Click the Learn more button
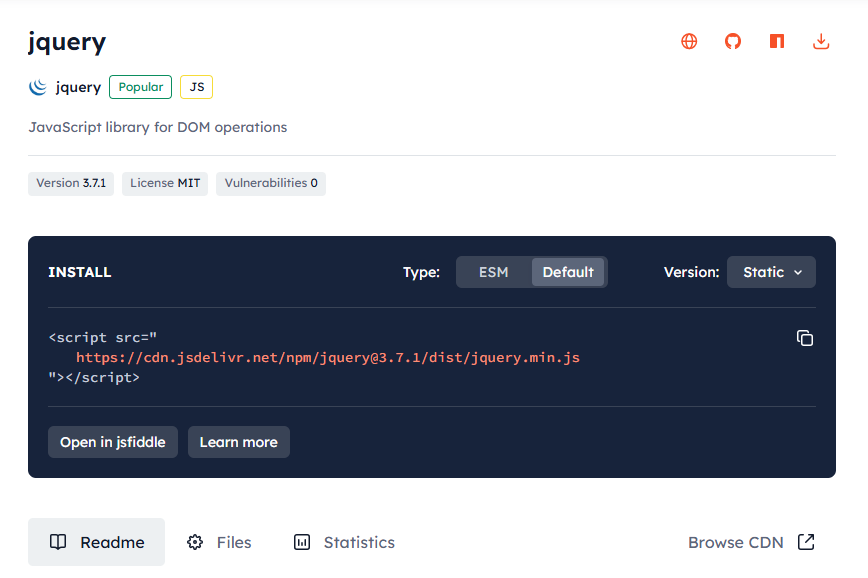The image size is (868, 578). click(x=239, y=442)
